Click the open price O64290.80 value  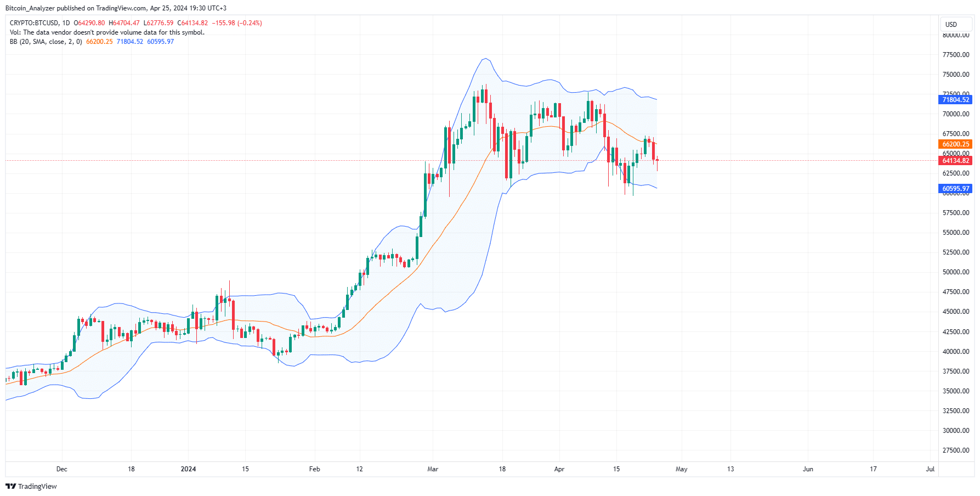coord(89,23)
